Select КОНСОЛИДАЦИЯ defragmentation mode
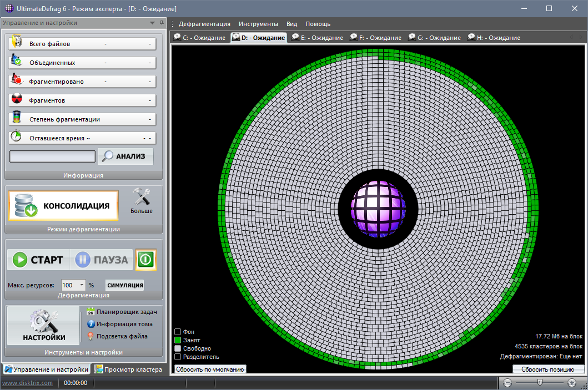Viewport: 588px width, 390px height. point(63,205)
